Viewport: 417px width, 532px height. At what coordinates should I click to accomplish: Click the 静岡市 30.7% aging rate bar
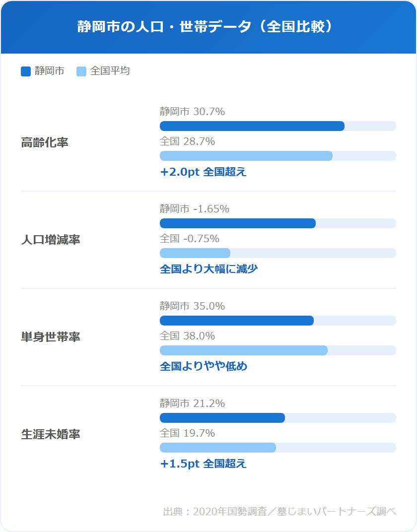(252, 126)
